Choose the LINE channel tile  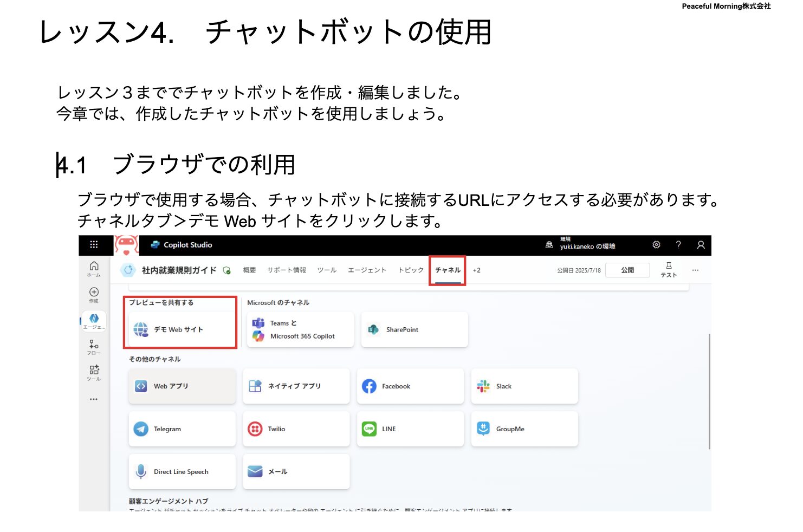[410, 429]
